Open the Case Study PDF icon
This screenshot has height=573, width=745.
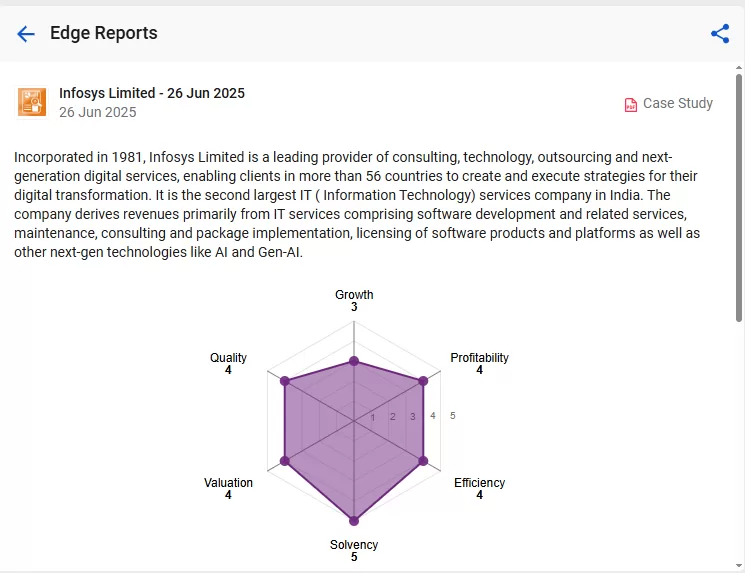[x=630, y=105]
